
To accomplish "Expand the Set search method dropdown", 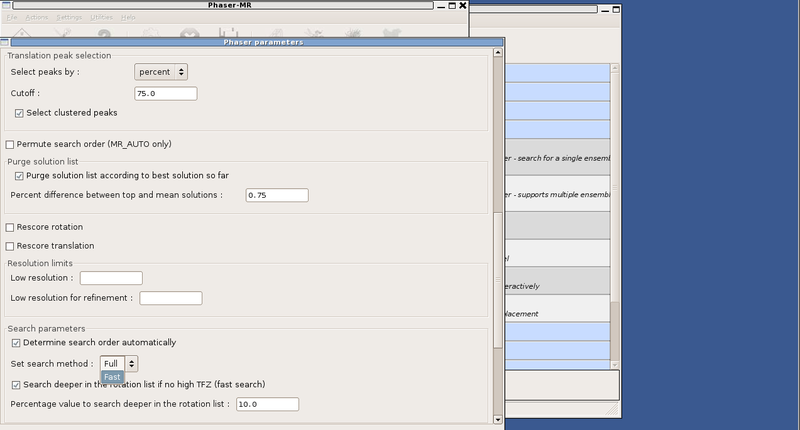I will point(119,364).
